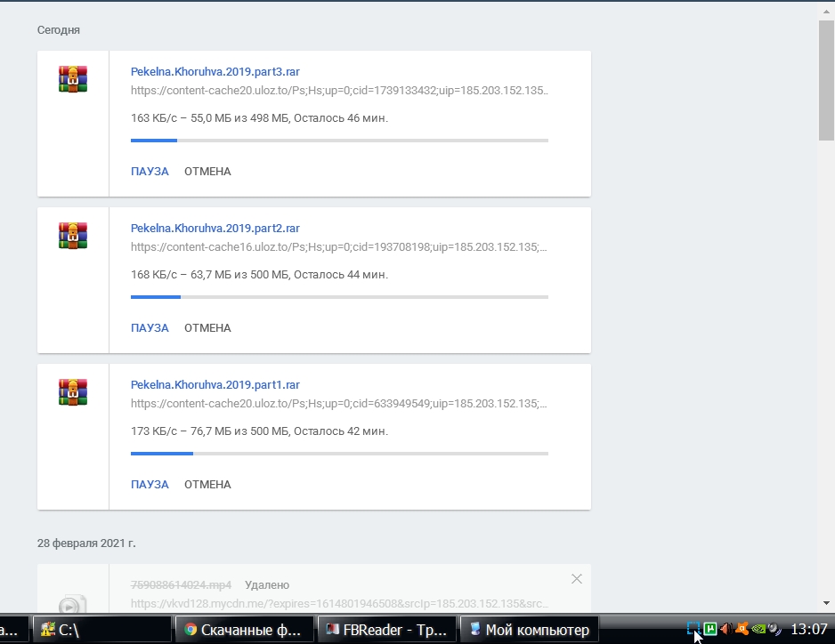Remove the deleted 759088614024.mp4 entry from list
This screenshot has width=835, height=644.
coord(577,578)
